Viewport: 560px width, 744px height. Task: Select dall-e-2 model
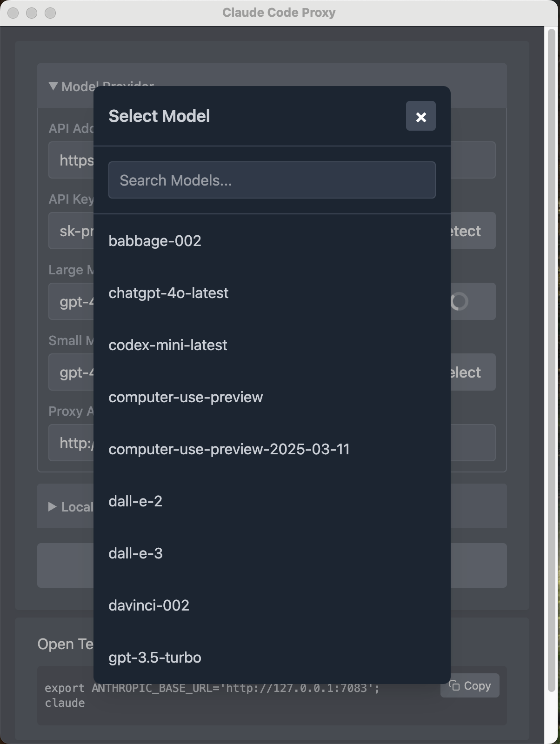click(x=272, y=501)
